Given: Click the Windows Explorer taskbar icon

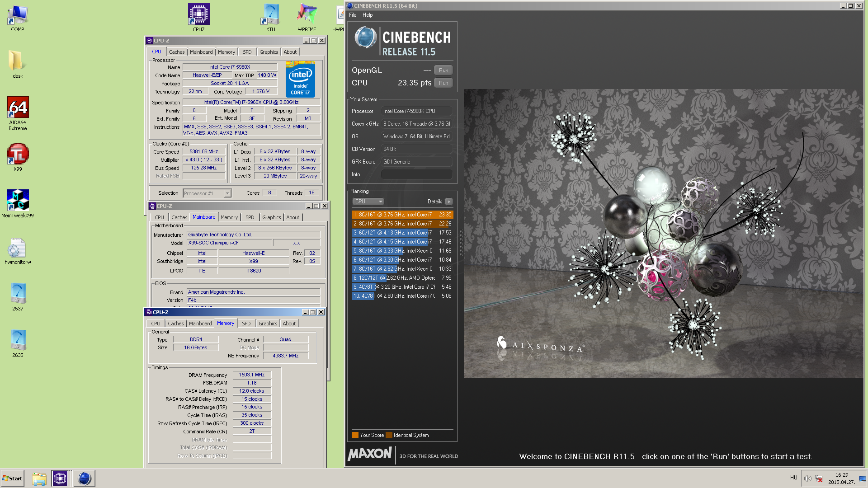Looking at the screenshot, I should click(x=39, y=479).
